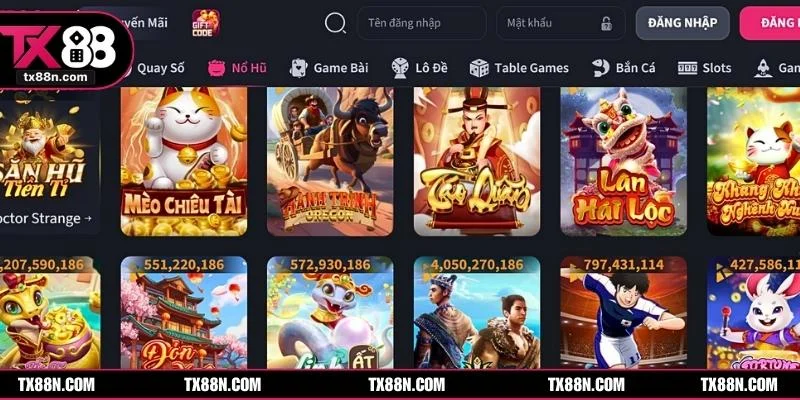
Task: Click the Nổ Hũ pot icon
Action: pos(217,68)
